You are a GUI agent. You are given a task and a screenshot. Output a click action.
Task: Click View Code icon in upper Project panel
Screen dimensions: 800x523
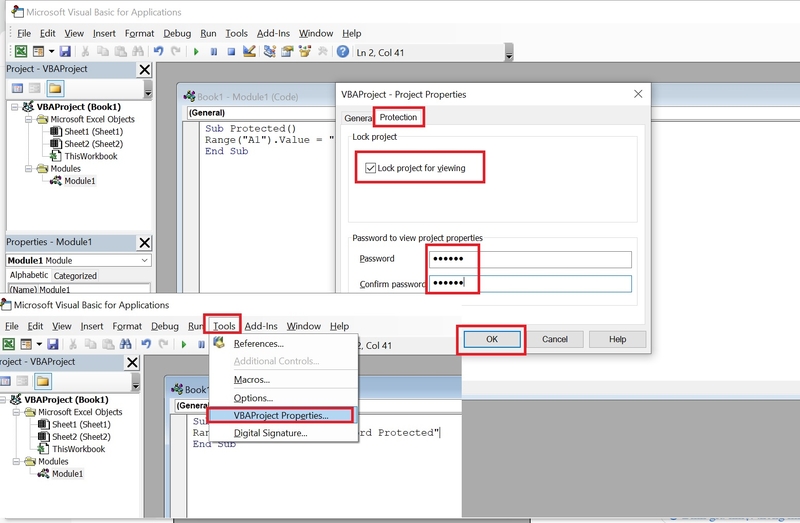[17, 89]
